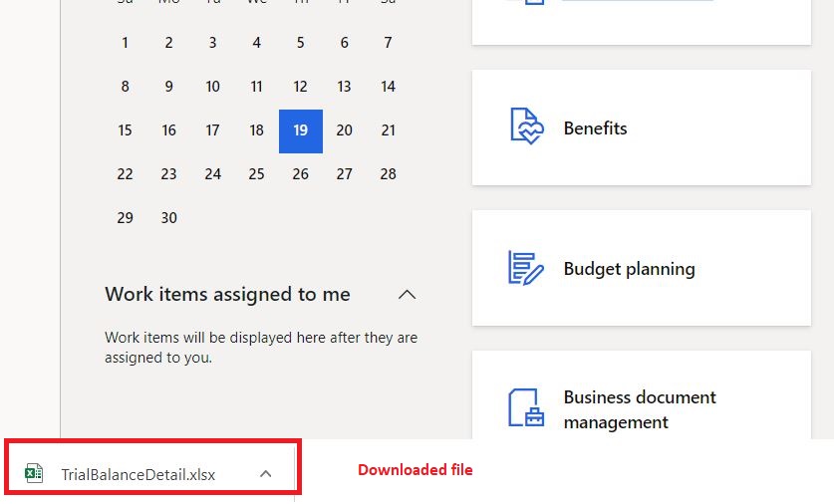834x504 pixels.
Task: Click the Budget planning icon
Action: [x=526, y=268]
